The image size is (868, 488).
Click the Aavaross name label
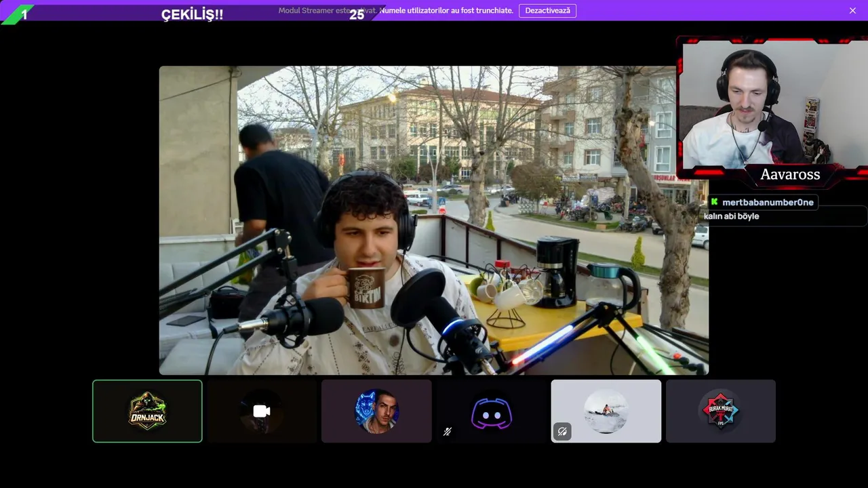[790, 175]
